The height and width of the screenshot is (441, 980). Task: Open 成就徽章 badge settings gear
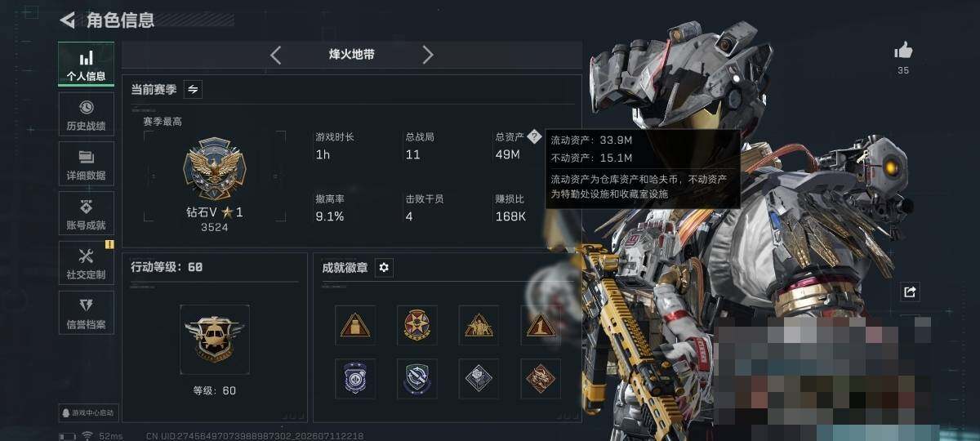click(384, 267)
